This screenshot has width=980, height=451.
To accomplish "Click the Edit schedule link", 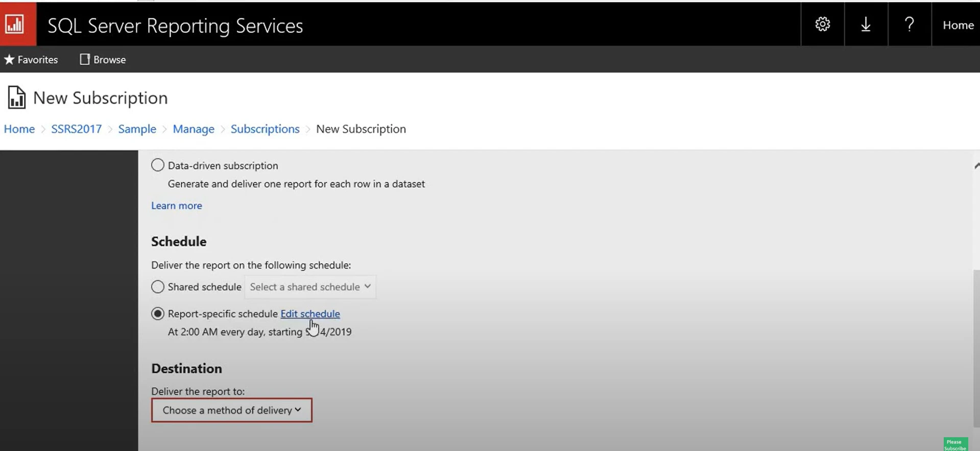I will click(x=309, y=314).
